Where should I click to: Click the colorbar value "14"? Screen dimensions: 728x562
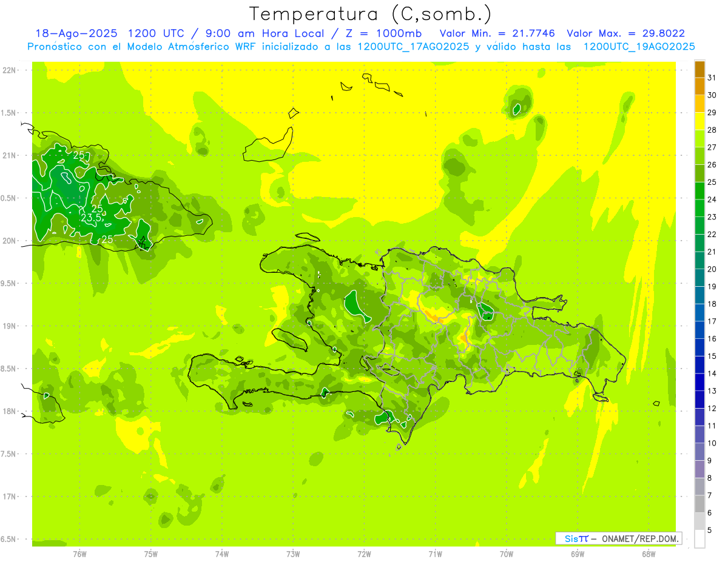tap(712, 373)
